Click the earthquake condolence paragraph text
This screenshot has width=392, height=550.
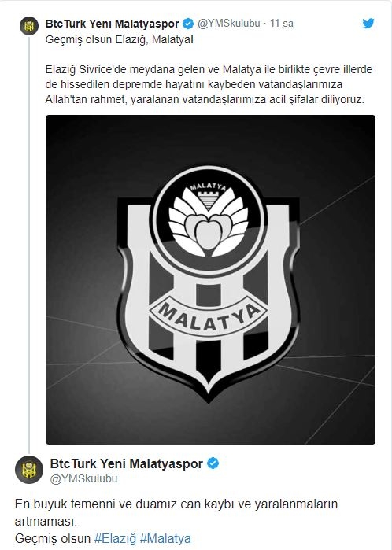pyautogui.click(x=209, y=84)
